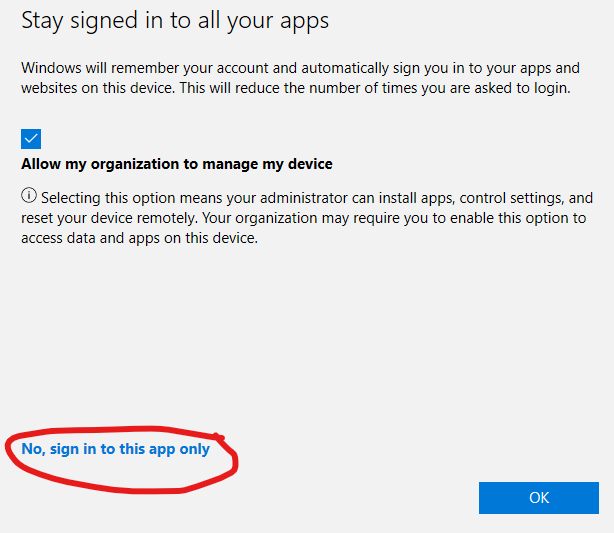Click the OK button
The image size is (614, 533).
[539, 498]
